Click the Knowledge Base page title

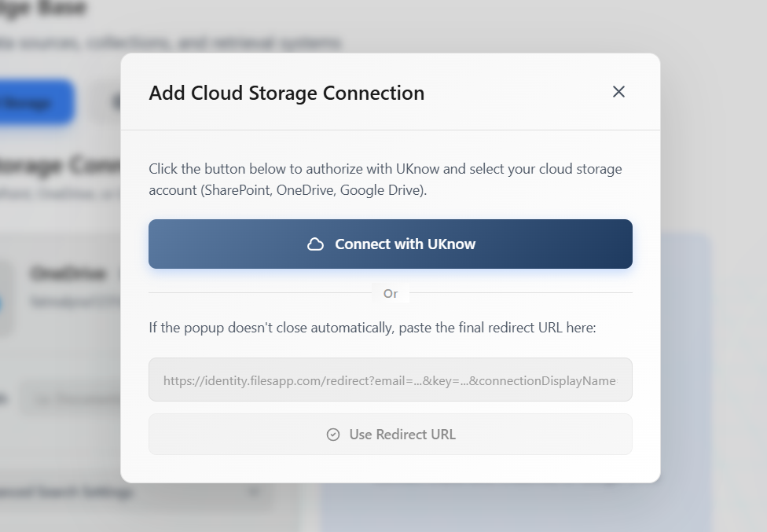pyautogui.click(x=43, y=8)
